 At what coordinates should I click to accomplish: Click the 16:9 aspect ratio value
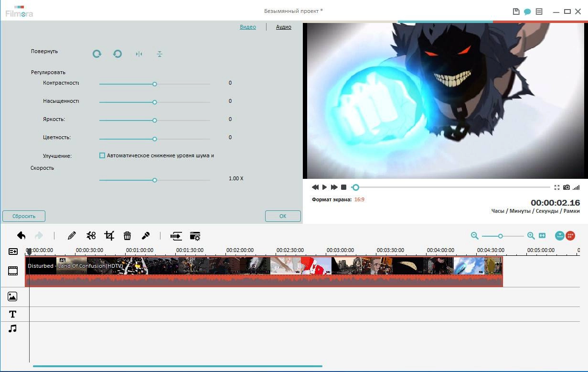pos(359,199)
